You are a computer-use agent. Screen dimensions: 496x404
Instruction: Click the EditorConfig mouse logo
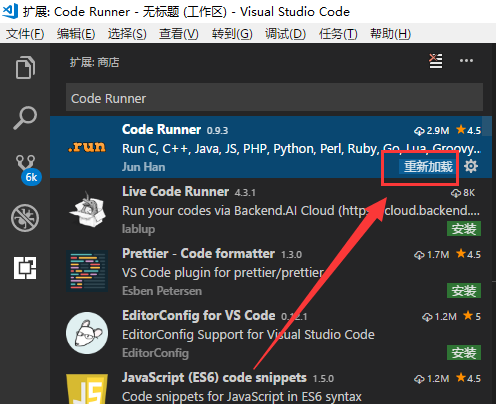(x=87, y=333)
